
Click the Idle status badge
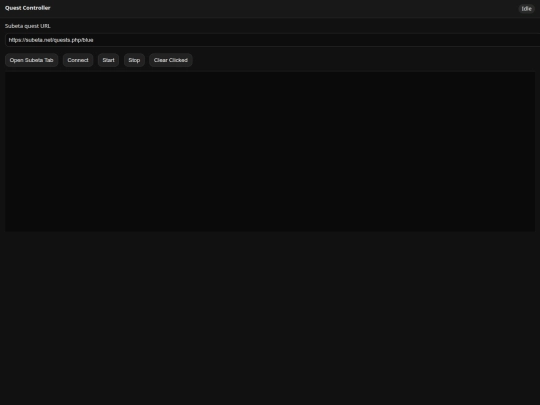[x=526, y=9]
